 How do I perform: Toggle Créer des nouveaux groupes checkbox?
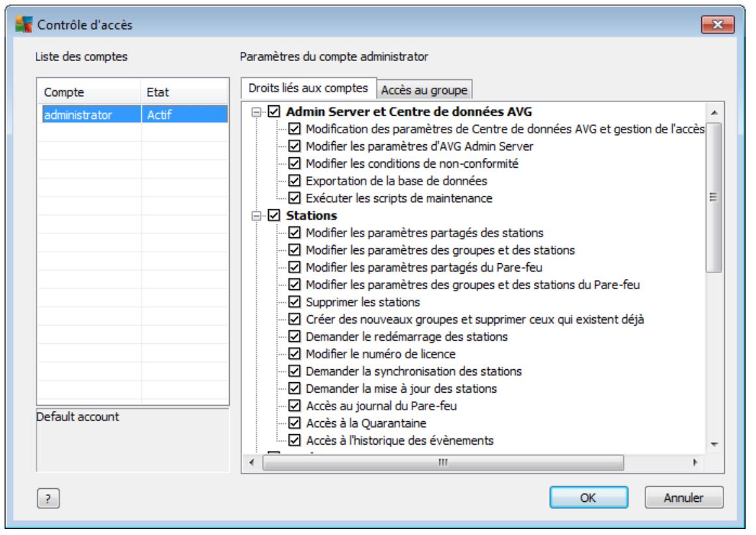pos(295,320)
